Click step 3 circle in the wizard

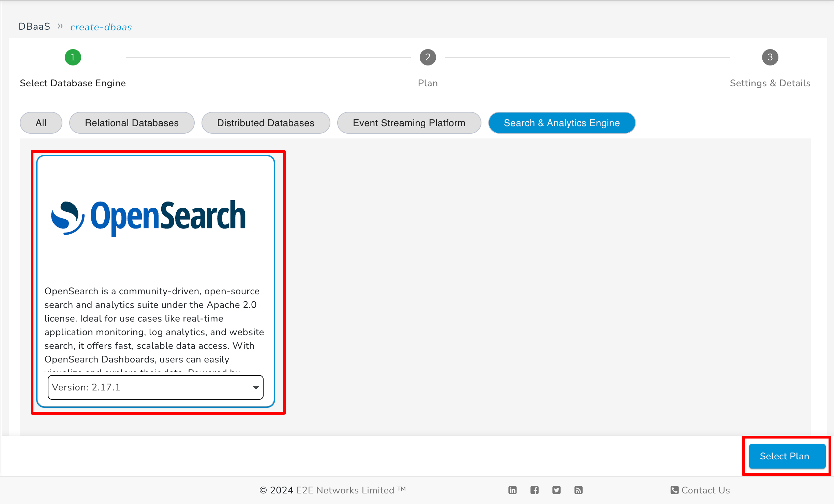[770, 57]
